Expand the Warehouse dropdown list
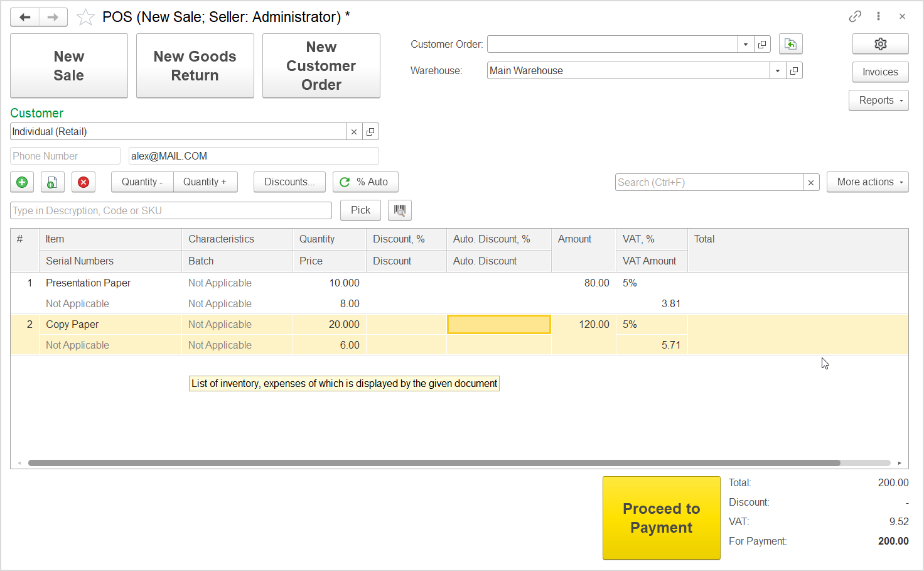This screenshot has width=924, height=571. (778, 71)
